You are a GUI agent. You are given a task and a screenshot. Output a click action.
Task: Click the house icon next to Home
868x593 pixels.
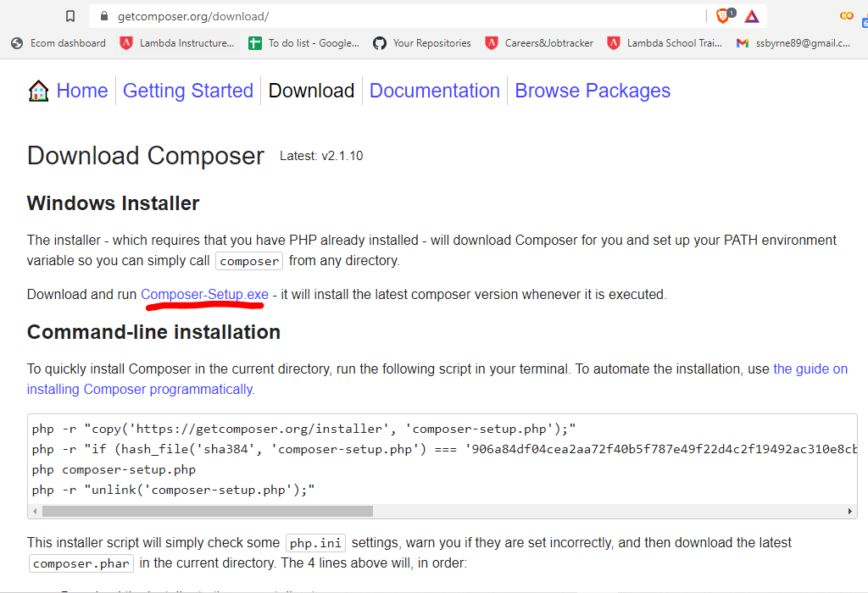pos(39,91)
